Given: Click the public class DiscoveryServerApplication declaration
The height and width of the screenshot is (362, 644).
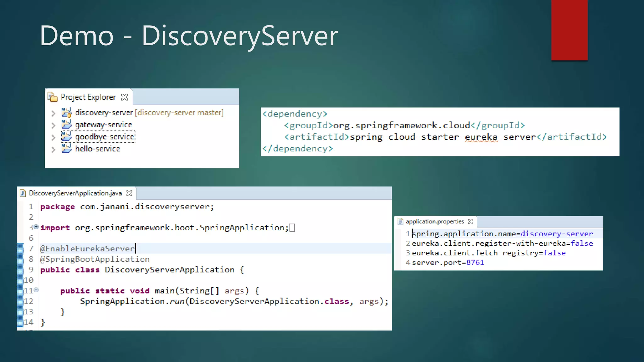Looking at the screenshot, I should pyautogui.click(x=142, y=270).
